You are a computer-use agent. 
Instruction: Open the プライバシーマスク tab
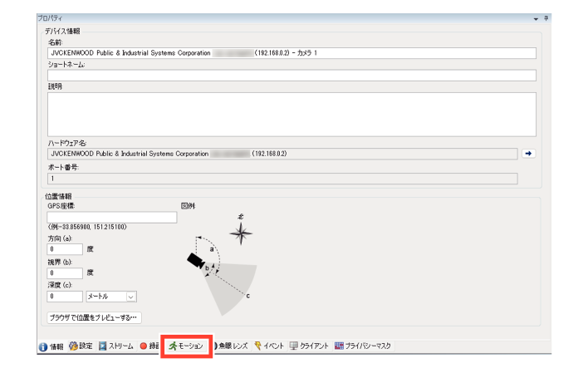pos(363,346)
